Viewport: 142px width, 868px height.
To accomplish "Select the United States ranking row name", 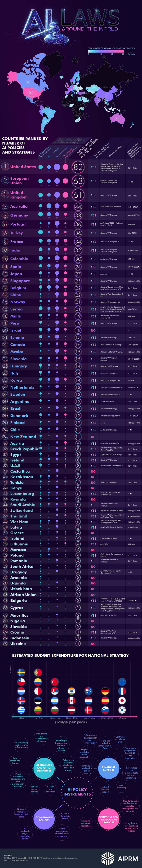I will click(x=23, y=167).
